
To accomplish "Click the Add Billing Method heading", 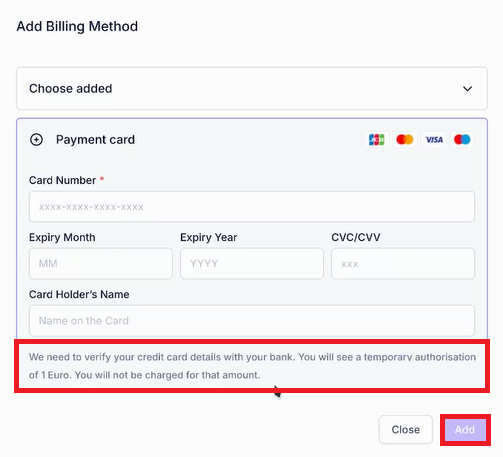I will pyautogui.click(x=77, y=26).
